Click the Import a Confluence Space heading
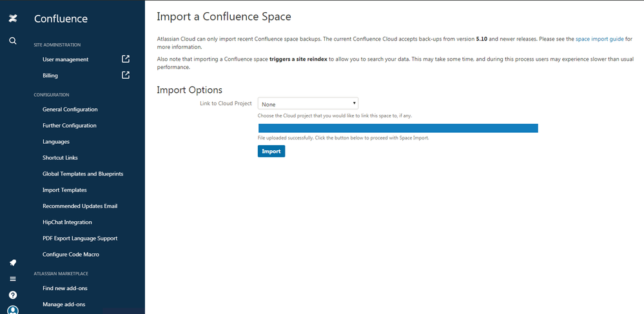The image size is (644, 314). click(x=224, y=17)
